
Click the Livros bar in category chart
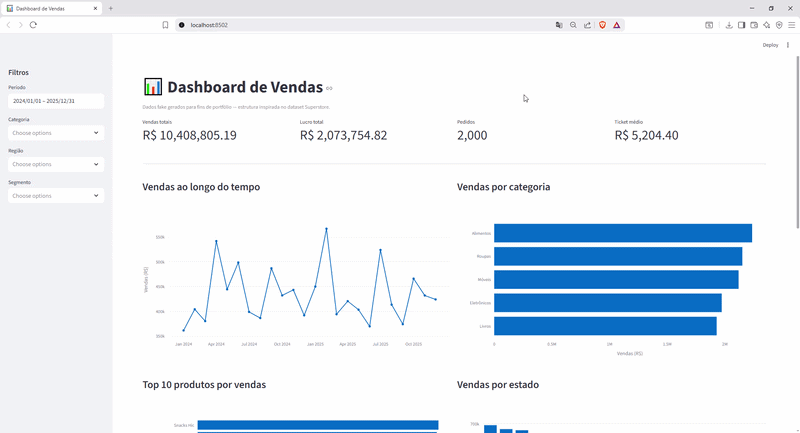tap(605, 326)
